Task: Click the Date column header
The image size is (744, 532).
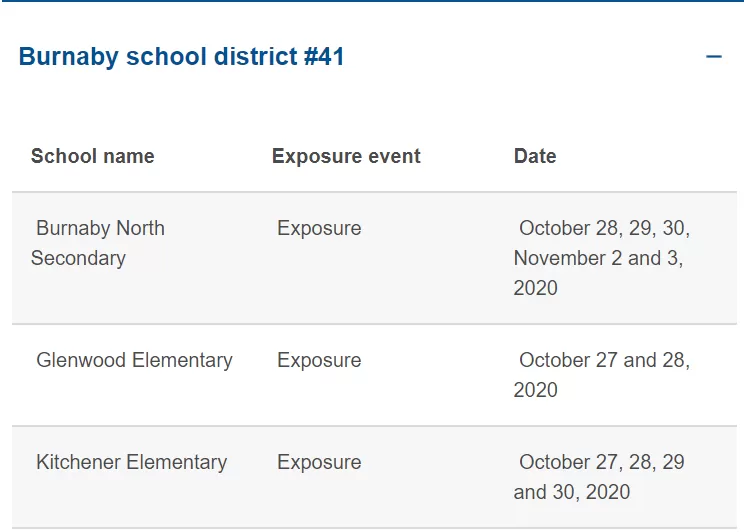Action: pos(535,156)
